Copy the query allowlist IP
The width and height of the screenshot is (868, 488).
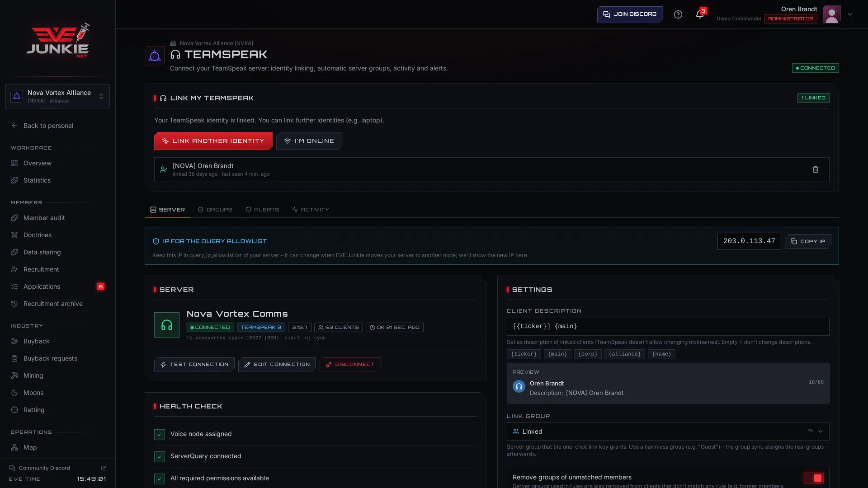tap(808, 241)
